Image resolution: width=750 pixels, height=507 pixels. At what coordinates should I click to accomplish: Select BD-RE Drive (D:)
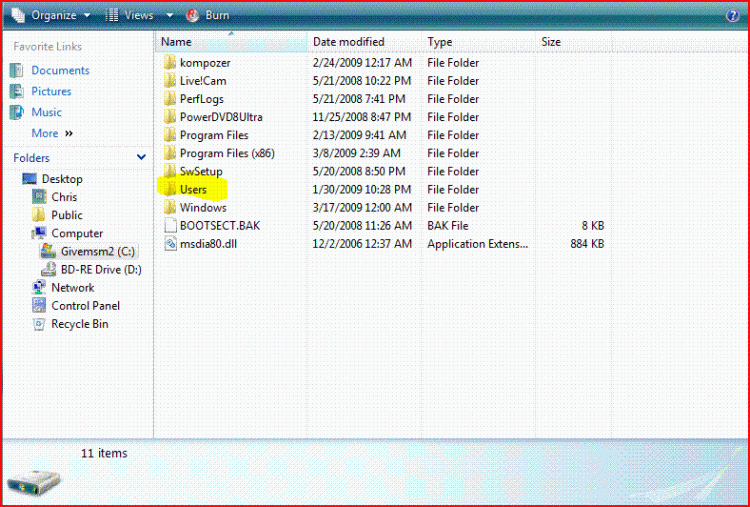(101, 270)
